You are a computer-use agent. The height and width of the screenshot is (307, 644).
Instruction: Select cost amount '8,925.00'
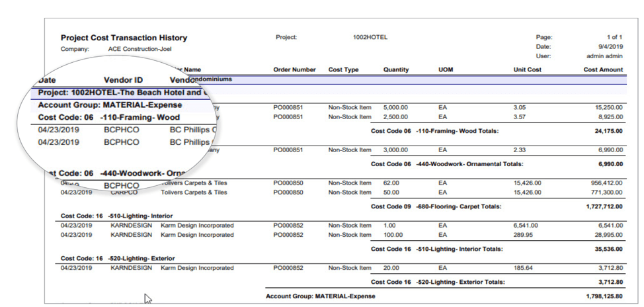click(610, 117)
